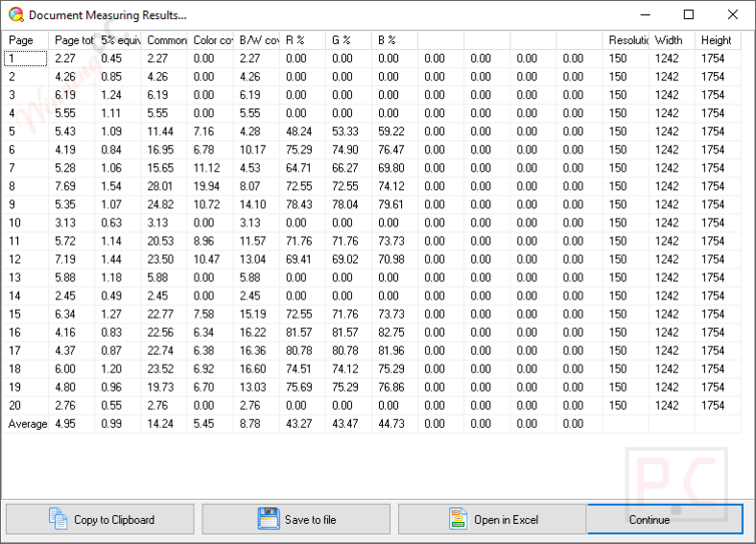756x544 pixels.
Task: Maximize the Document Measuring Results window
Action: coord(689,15)
